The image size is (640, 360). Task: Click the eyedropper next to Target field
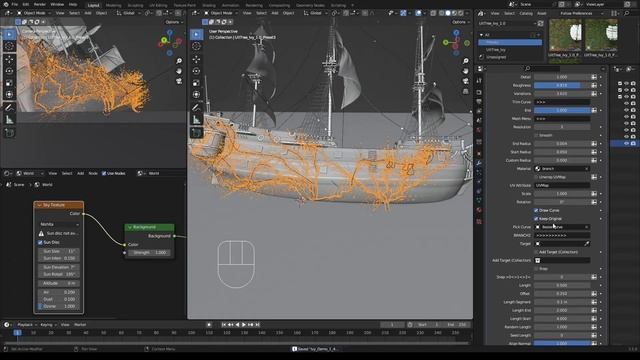point(587,244)
